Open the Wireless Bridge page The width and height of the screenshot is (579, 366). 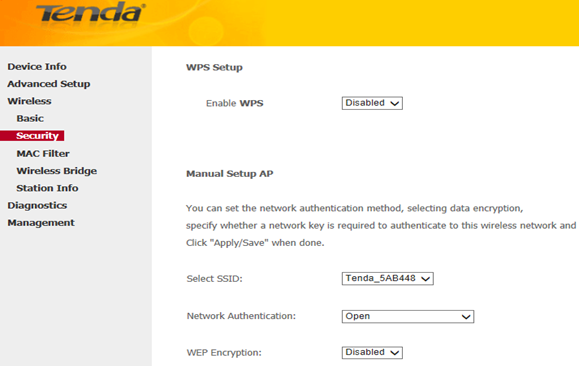coord(56,171)
